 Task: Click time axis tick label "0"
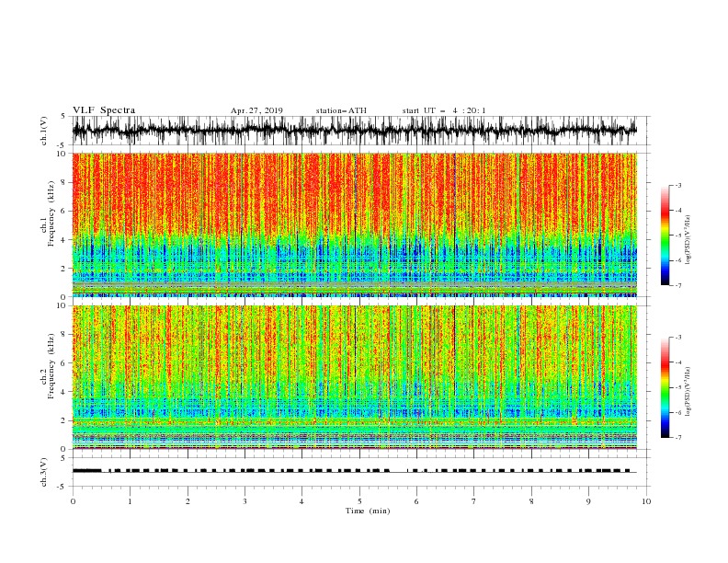[73, 501]
